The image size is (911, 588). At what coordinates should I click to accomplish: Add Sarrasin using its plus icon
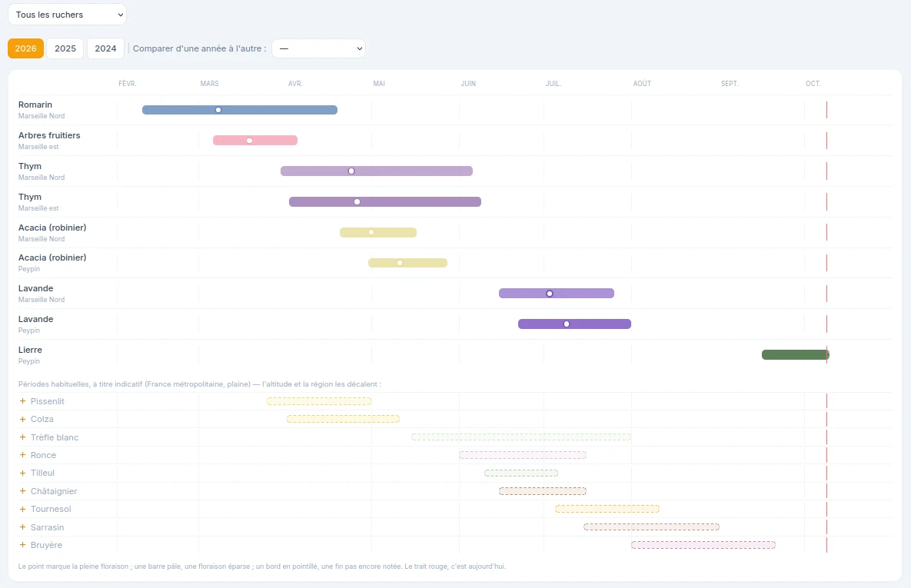[22, 527]
